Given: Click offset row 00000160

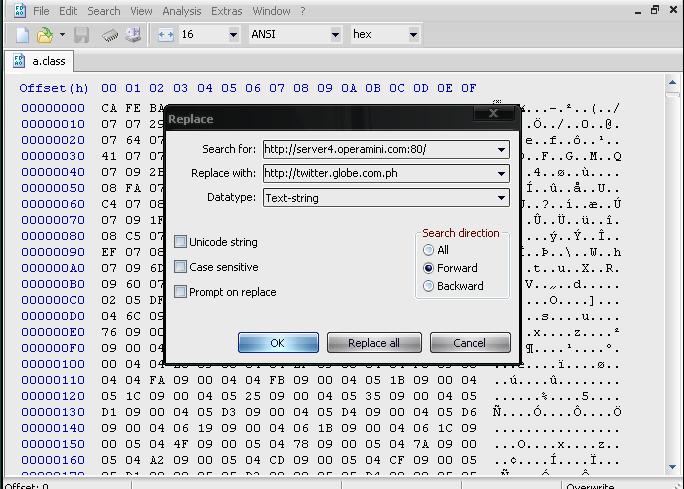Looking at the screenshot, I should click(53, 460).
